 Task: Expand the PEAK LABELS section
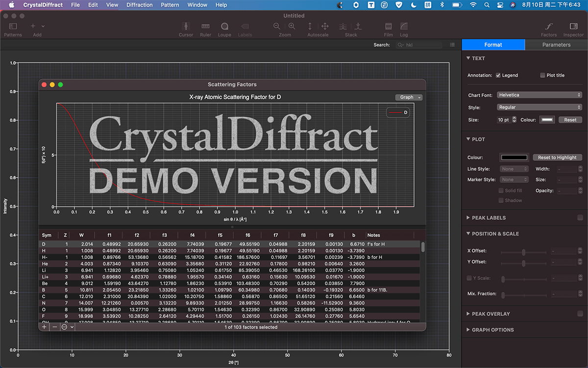click(x=468, y=218)
